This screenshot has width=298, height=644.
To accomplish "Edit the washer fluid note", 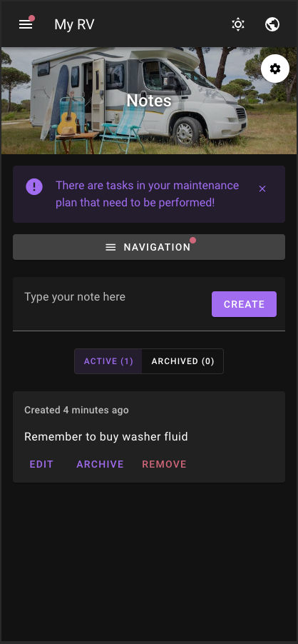I will 41,464.
